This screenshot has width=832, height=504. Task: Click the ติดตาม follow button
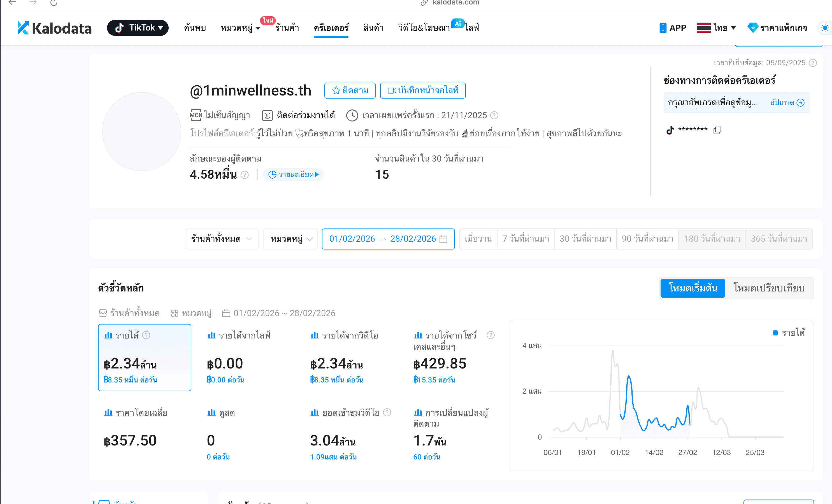click(x=350, y=90)
